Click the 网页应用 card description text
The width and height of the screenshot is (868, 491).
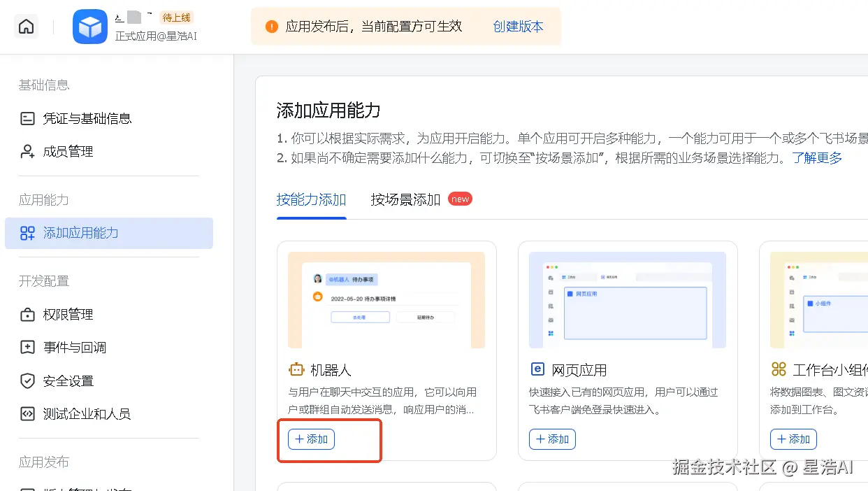click(x=623, y=401)
